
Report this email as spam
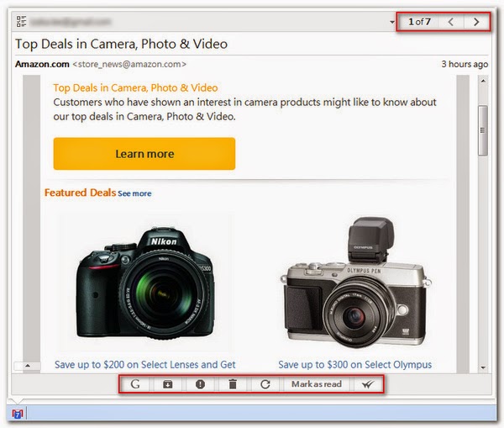[200, 384]
